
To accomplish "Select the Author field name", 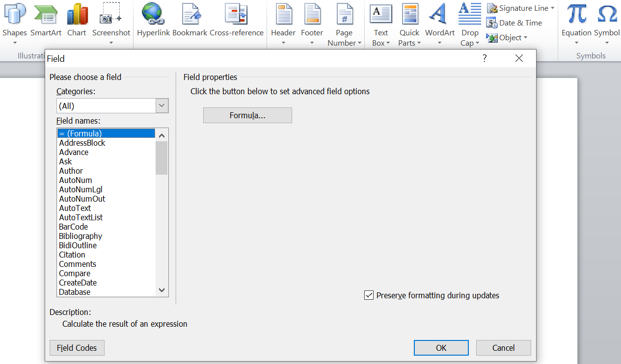I will point(106,171).
